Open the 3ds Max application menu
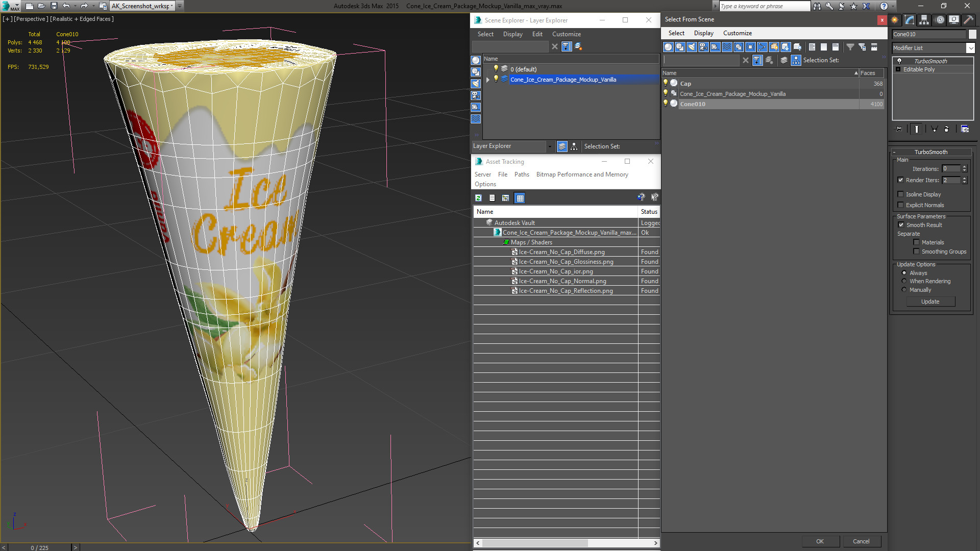 point(10,6)
